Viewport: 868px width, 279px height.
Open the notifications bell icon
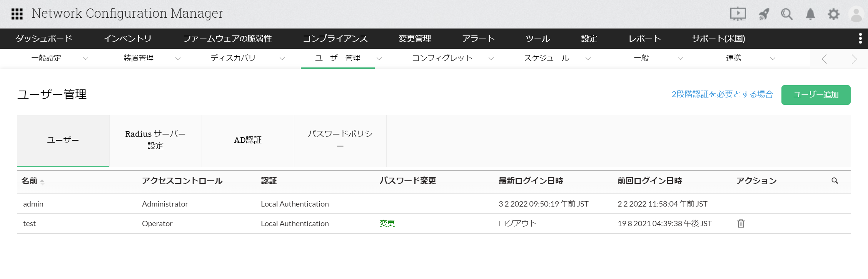(810, 14)
